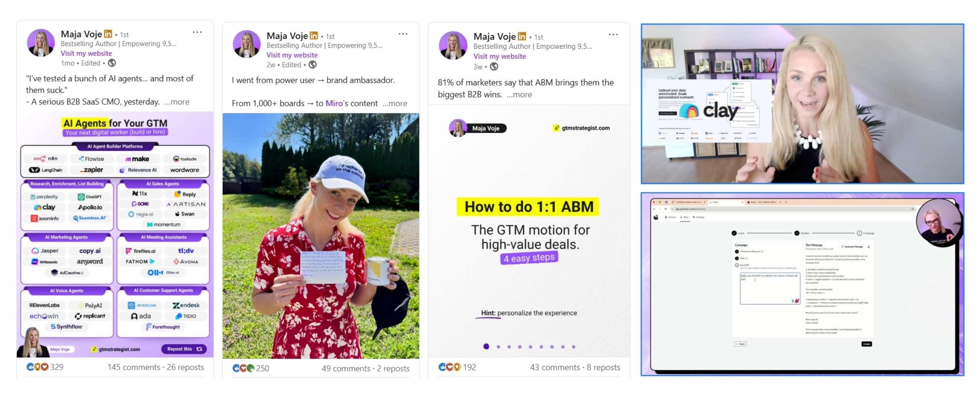Viewport: 980px width, 396px height.
Task: Click LinkedIn badge next to first Maja Voje name
Action: click(x=108, y=34)
